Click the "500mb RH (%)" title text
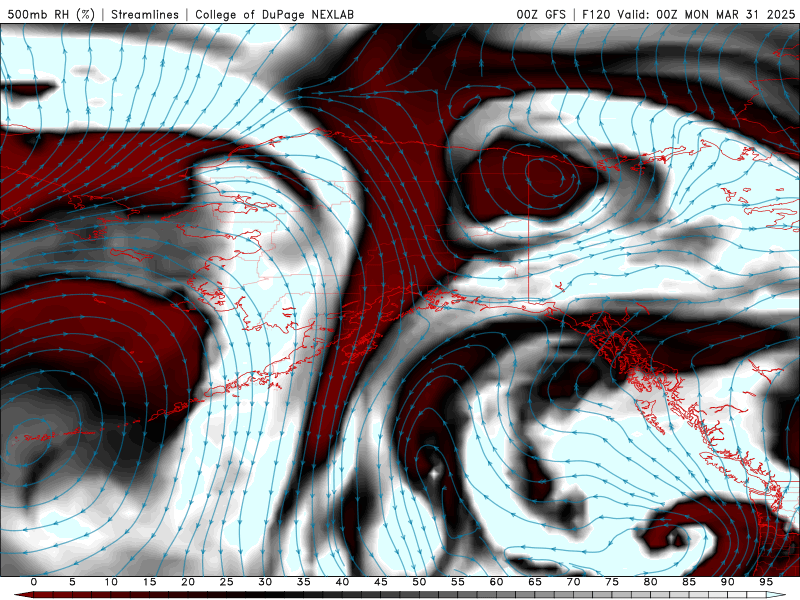Viewport: 800px width, 600px height. pyautogui.click(x=51, y=14)
